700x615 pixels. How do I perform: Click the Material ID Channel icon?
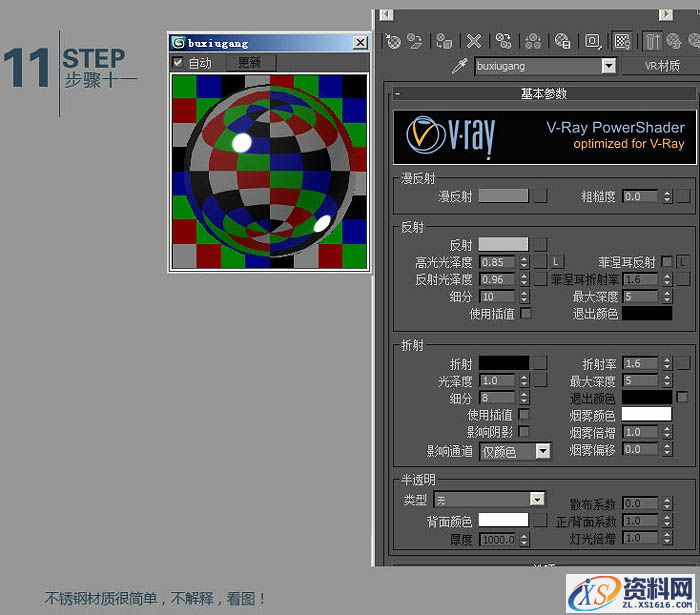(593, 42)
